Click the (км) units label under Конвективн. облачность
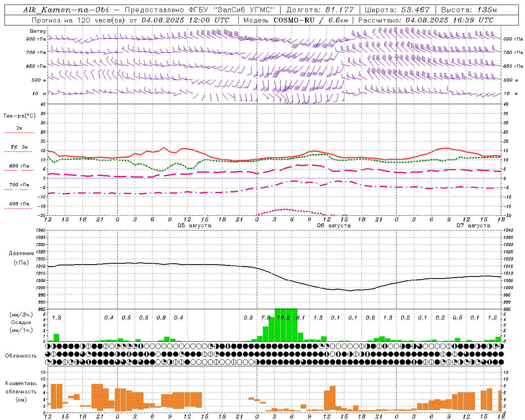 21,399
